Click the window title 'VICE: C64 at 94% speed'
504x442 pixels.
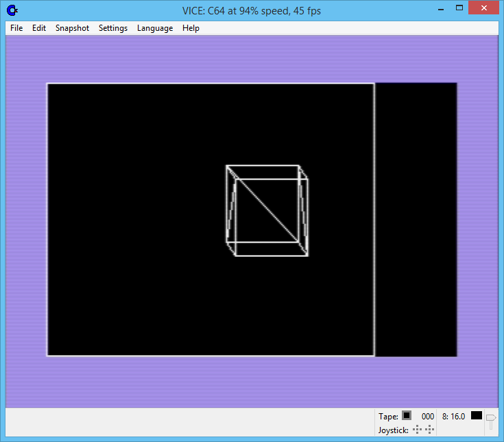click(x=252, y=11)
